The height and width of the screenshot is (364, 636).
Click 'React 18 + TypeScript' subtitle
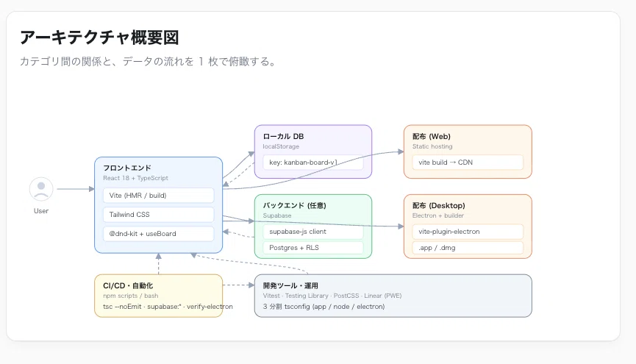tap(135, 178)
